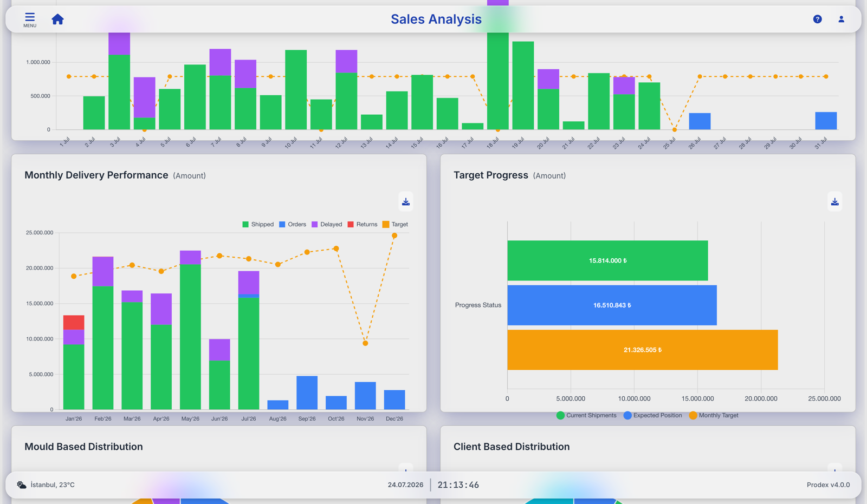Screen dimensions: 867x504
Task: Toggle Current Shipments legend item
Action: click(586, 415)
